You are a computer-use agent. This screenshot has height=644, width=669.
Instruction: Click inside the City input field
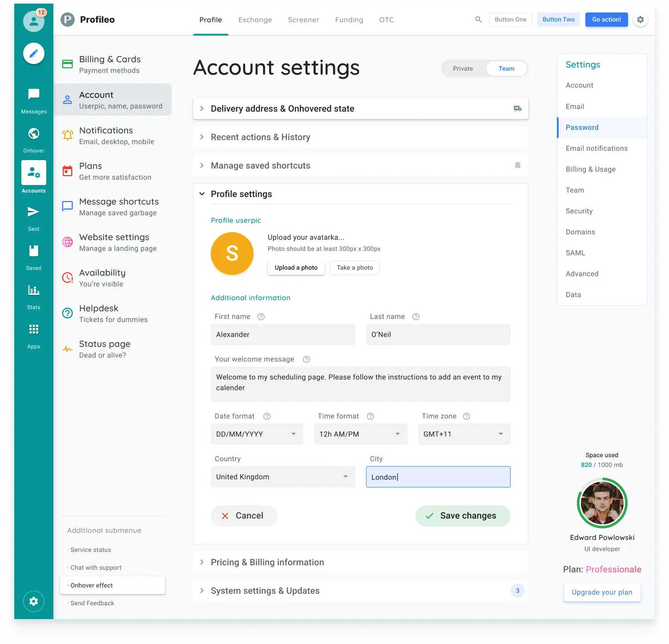(x=438, y=476)
